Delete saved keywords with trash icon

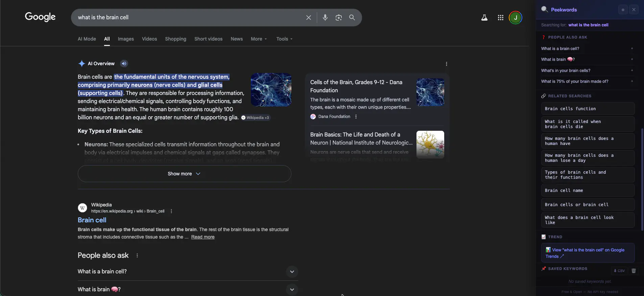tap(634, 271)
